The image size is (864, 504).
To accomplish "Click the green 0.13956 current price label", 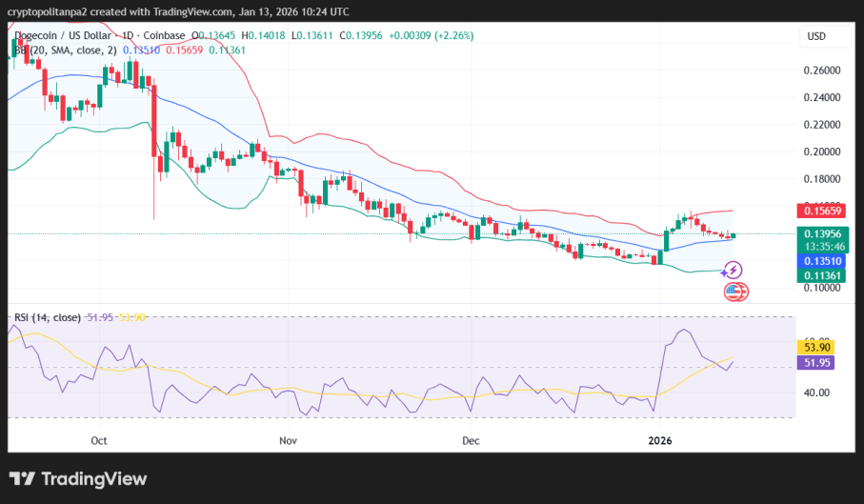I will [820, 233].
